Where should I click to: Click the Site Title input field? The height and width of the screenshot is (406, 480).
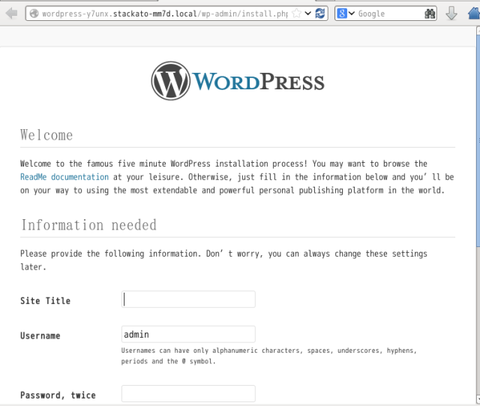pos(188,299)
